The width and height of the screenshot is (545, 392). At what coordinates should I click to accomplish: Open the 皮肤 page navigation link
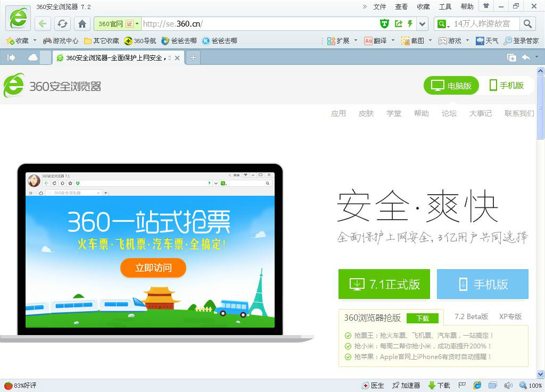tap(366, 113)
